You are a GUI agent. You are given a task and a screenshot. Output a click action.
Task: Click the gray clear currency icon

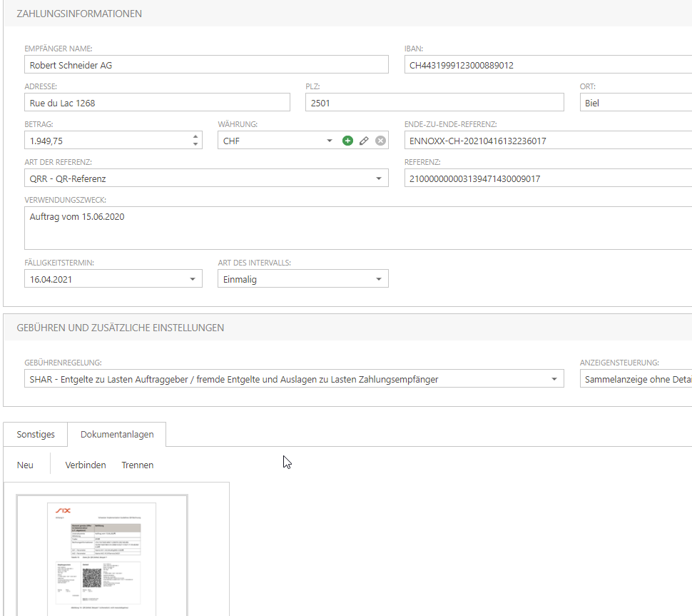(380, 141)
